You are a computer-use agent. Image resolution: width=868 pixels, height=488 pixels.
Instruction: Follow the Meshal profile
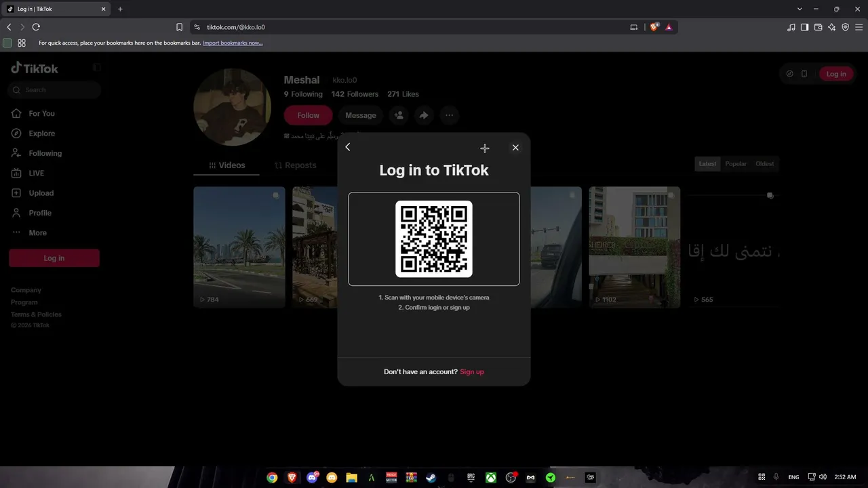(308, 115)
